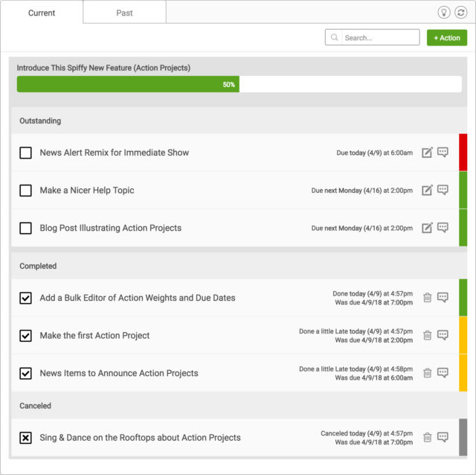Delete the Add a Bulk Editor action

(x=427, y=298)
